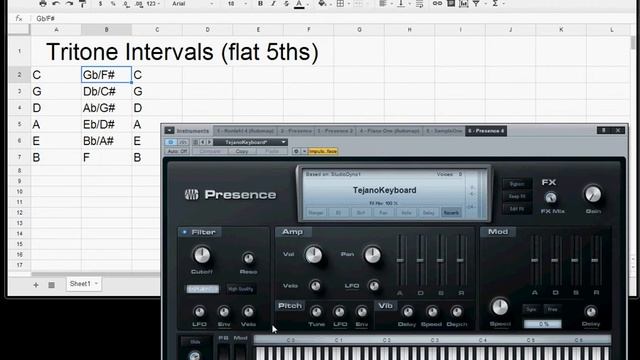Screen dimensions: 640x360
Task: Toggle the Filter section on/off
Action: 184,232
